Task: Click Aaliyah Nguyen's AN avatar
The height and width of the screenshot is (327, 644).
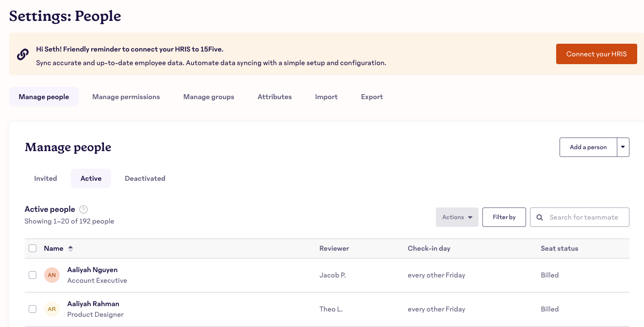Action: 52,275
